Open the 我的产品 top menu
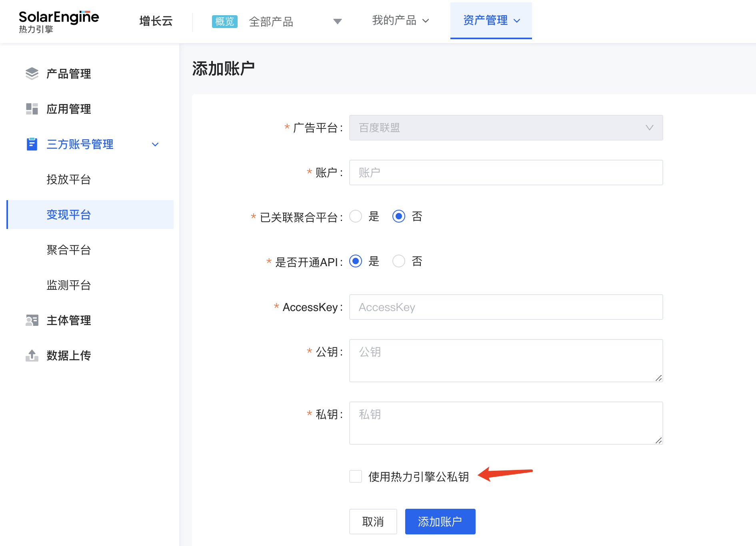The image size is (756, 546). [x=400, y=20]
